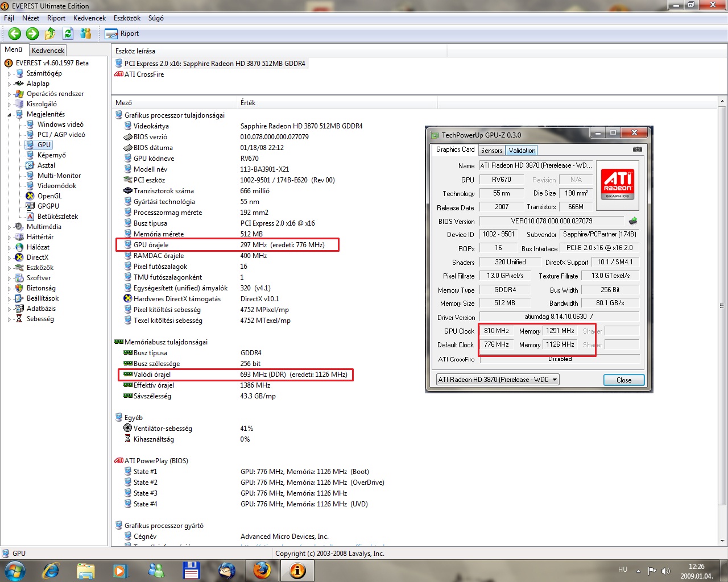This screenshot has width=728, height=582.
Task: Open Internet Explorer from the taskbar
Action: (x=51, y=570)
